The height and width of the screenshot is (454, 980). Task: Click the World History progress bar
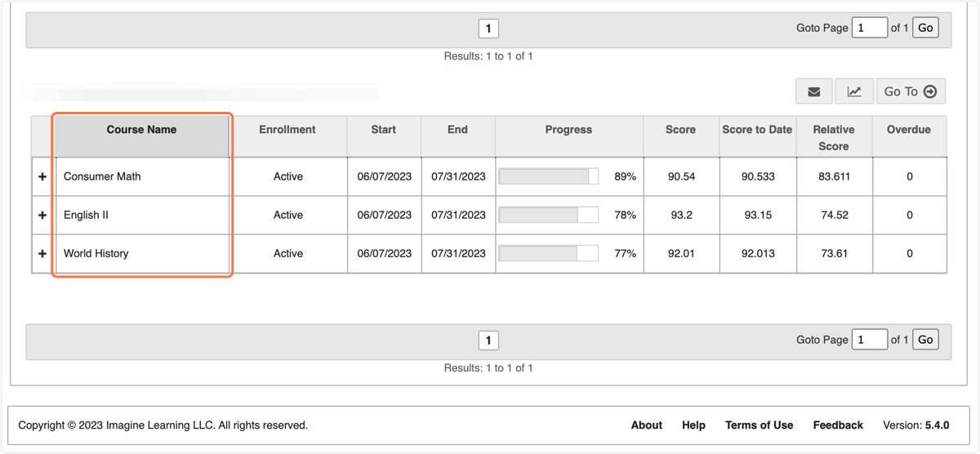(x=549, y=253)
